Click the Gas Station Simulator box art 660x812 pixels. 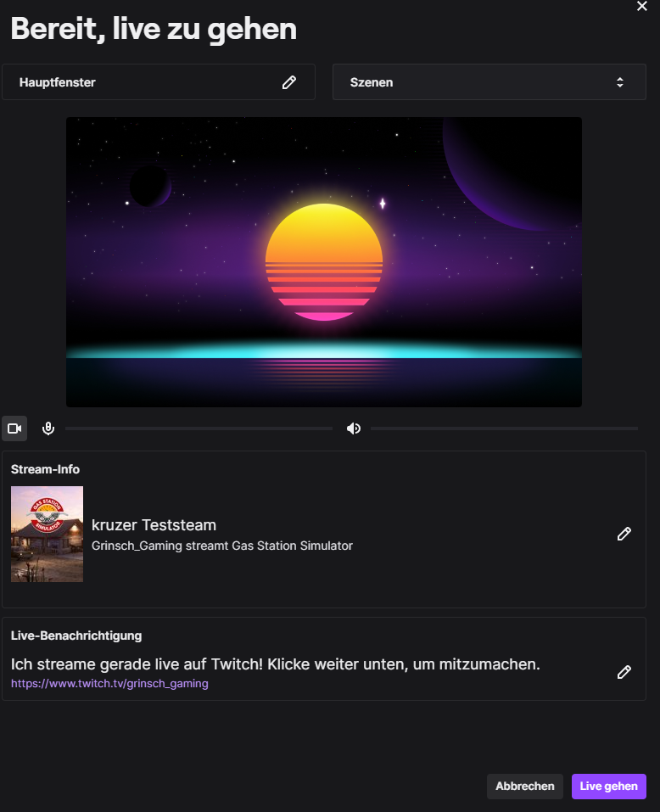pyautogui.click(x=47, y=534)
